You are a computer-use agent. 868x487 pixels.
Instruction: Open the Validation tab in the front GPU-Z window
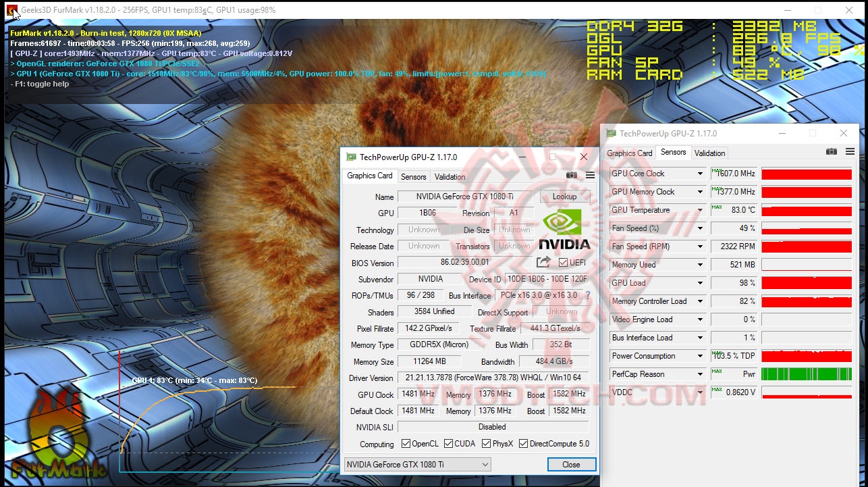coord(450,177)
